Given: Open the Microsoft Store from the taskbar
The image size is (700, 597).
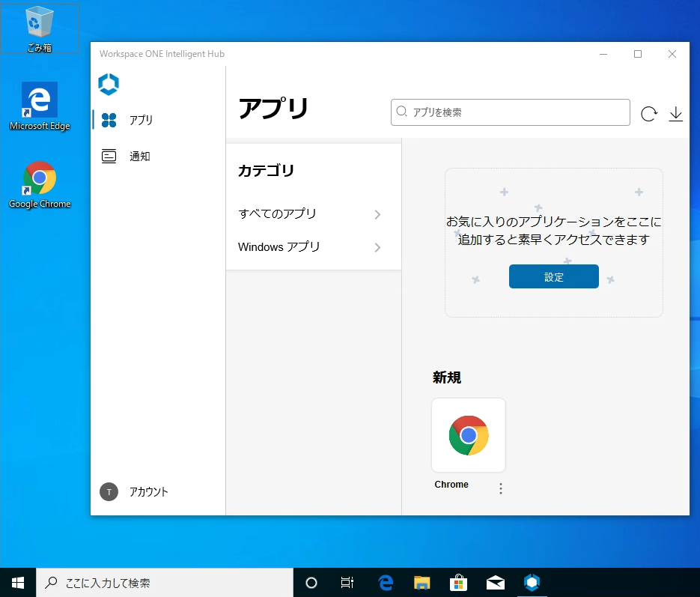Looking at the screenshot, I should click(458, 582).
